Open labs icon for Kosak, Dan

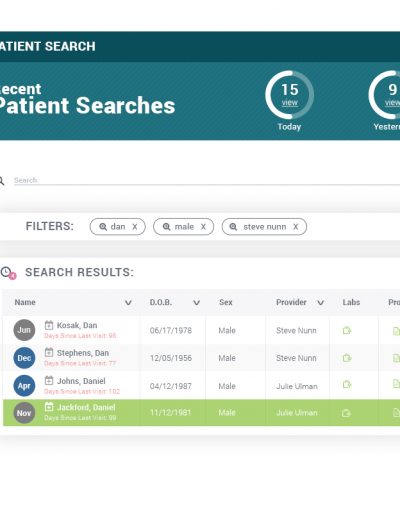[x=347, y=330]
